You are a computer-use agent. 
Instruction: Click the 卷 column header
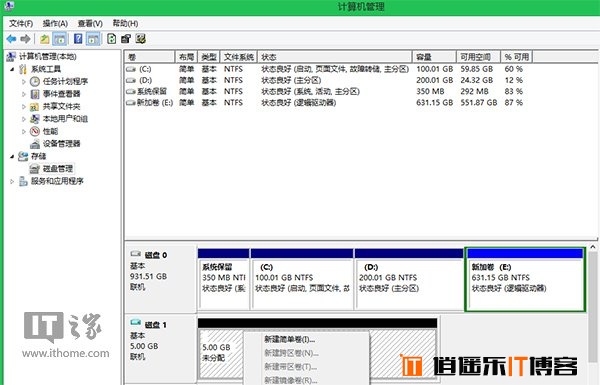click(150, 57)
